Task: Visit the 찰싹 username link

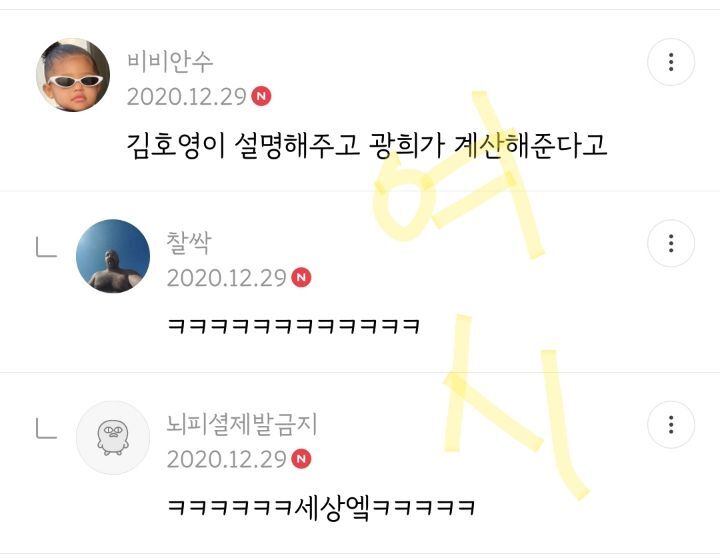Action: click(189, 243)
